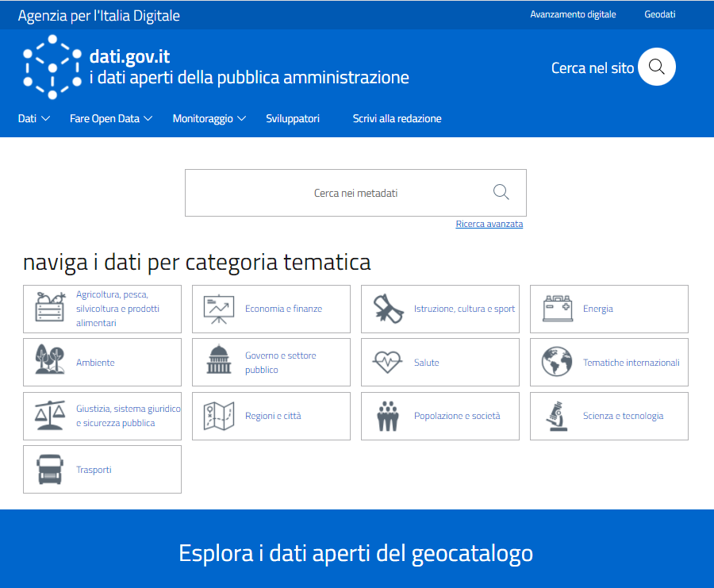Open the Sviluppatori menu item
The width and height of the screenshot is (714, 588).
click(x=293, y=119)
